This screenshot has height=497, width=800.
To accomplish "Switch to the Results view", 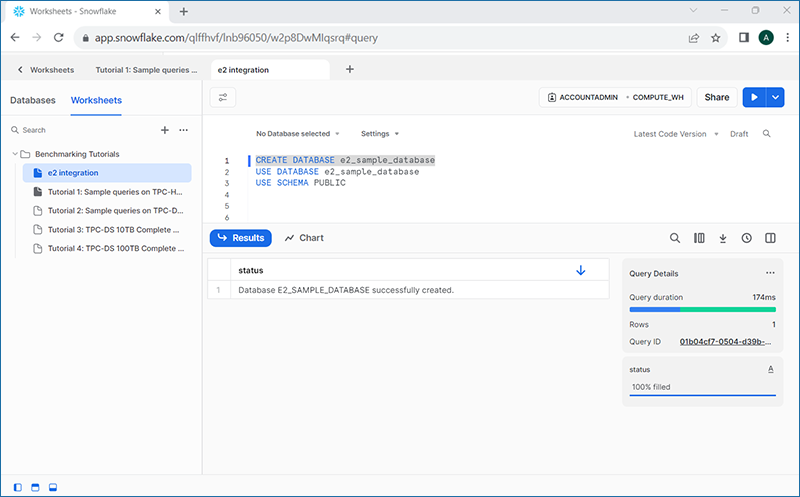I will pyautogui.click(x=241, y=238).
